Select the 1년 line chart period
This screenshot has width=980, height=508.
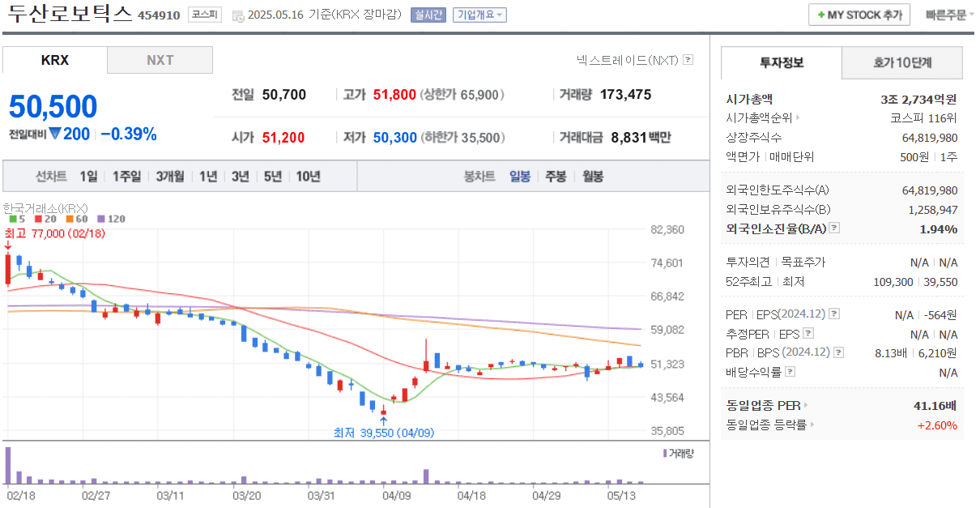(208, 176)
